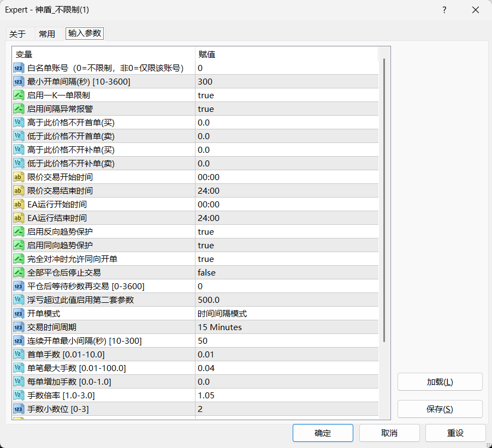This screenshot has height=448, width=492.
Task: Click the boolean icon beside 启用一K一单限制
Action: coord(19,95)
